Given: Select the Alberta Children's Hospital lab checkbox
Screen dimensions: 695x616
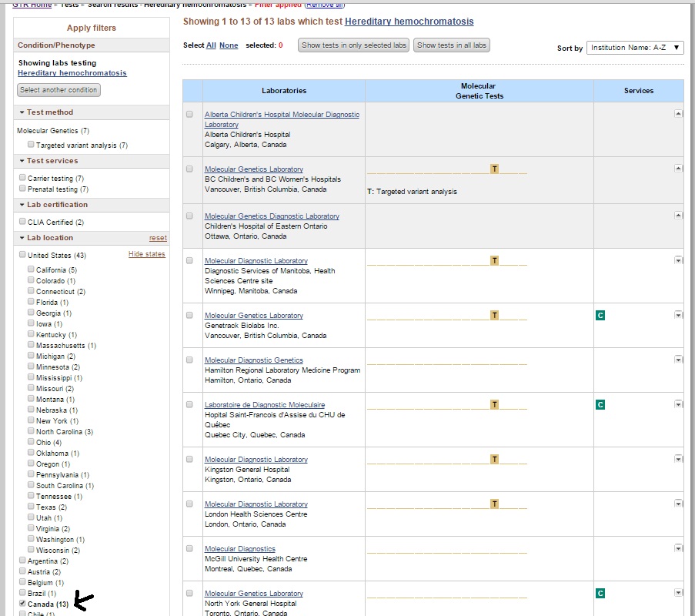Looking at the screenshot, I should coord(189,115).
